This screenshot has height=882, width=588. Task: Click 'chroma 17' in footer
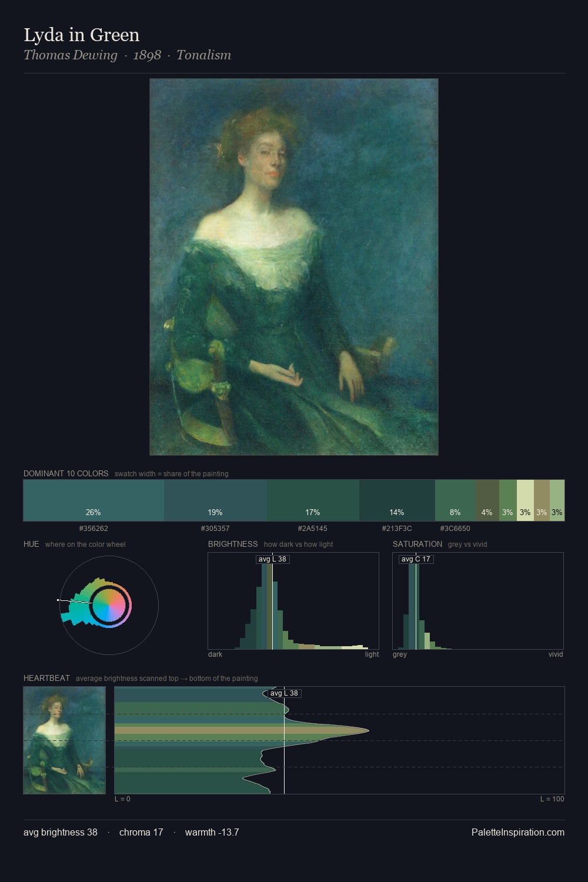point(141,832)
